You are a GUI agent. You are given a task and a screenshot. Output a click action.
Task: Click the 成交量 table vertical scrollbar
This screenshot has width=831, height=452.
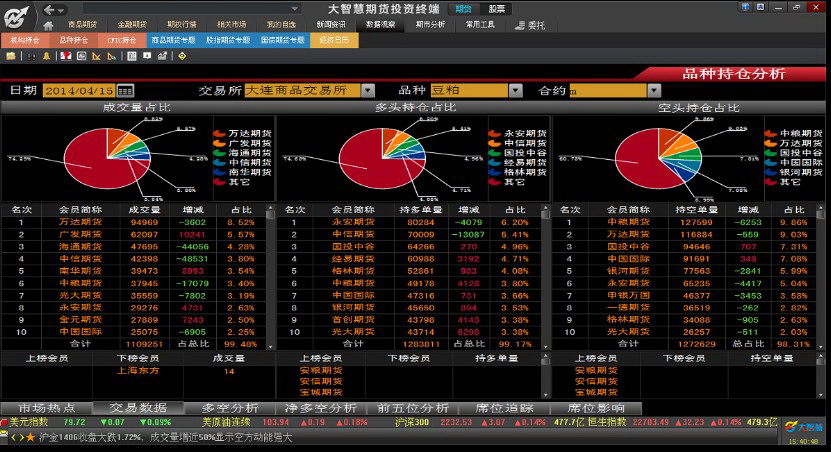point(270,277)
